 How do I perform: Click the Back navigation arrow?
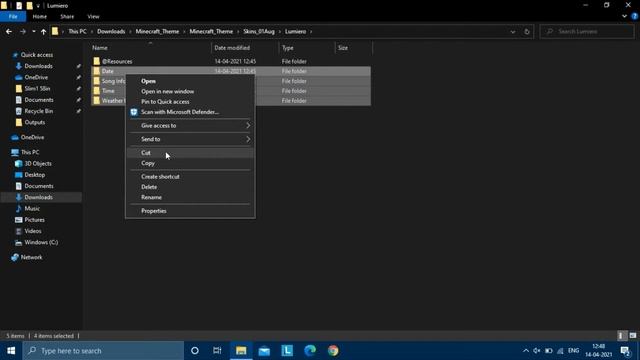pos(9,31)
